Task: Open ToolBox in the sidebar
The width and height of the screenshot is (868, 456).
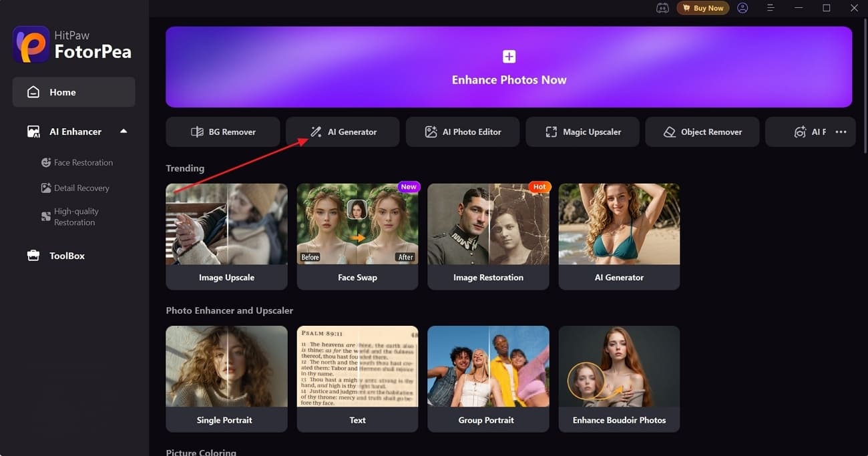Action: tap(67, 256)
